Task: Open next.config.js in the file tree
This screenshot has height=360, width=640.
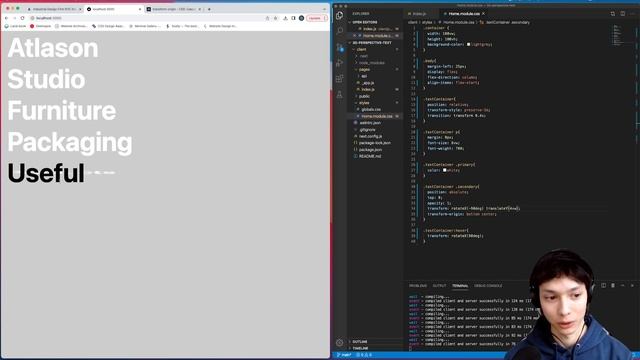Action: [370, 136]
